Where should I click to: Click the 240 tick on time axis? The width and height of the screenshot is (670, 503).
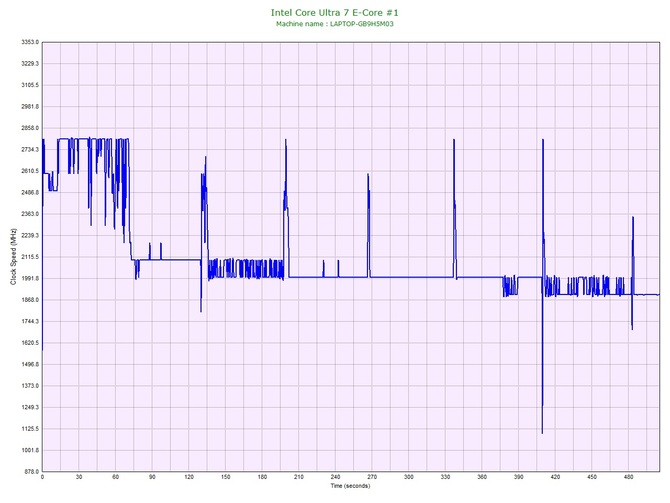click(335, 477)
